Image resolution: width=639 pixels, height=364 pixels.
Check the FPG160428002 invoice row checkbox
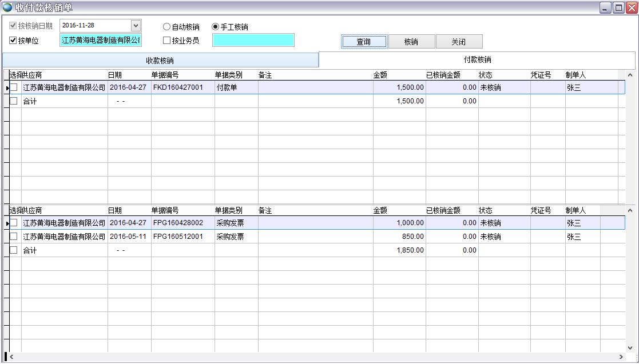pyautogui.click(x=13, y=222)
